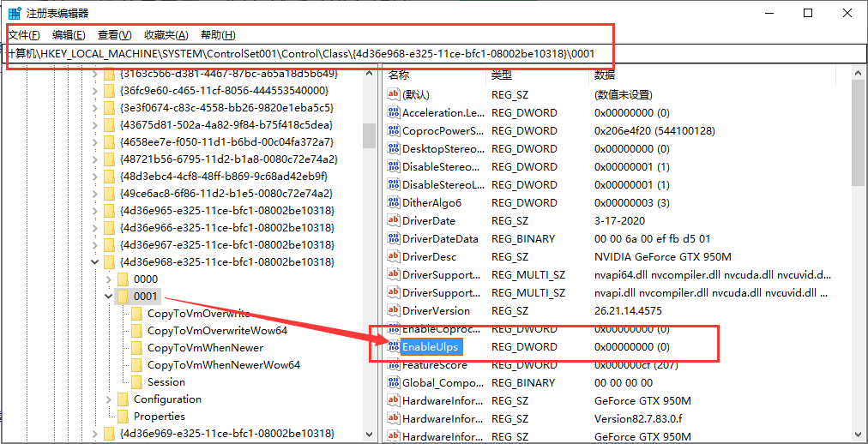Click the DriverDate string value icon

pos(394,221)
